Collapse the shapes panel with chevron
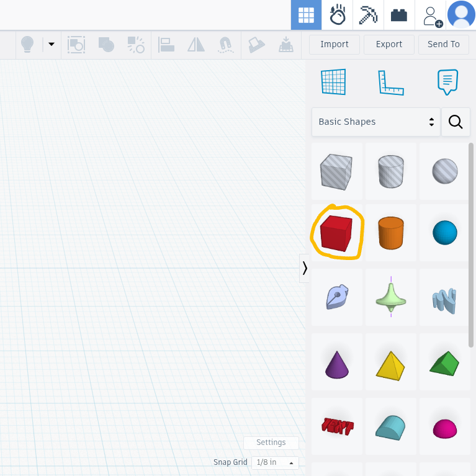 tap(305, 268)
